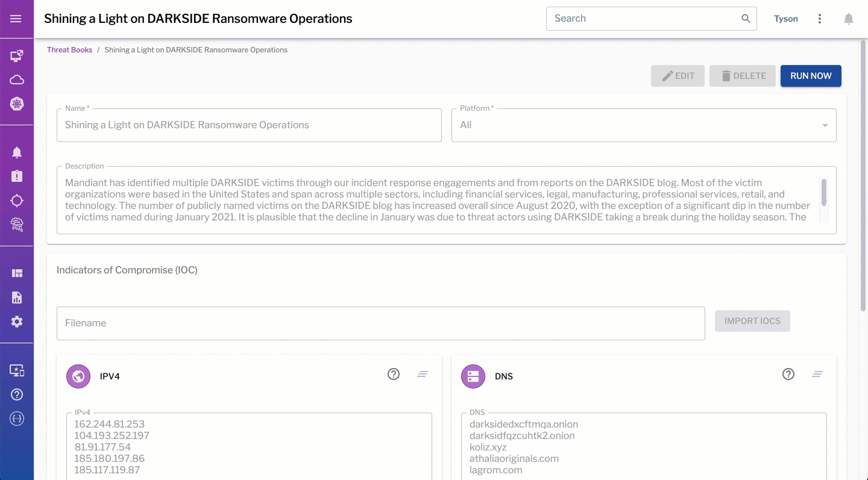Open the reports chart document sidebar icon
This screenshot has width=868, height=480.
click(17, 298)
